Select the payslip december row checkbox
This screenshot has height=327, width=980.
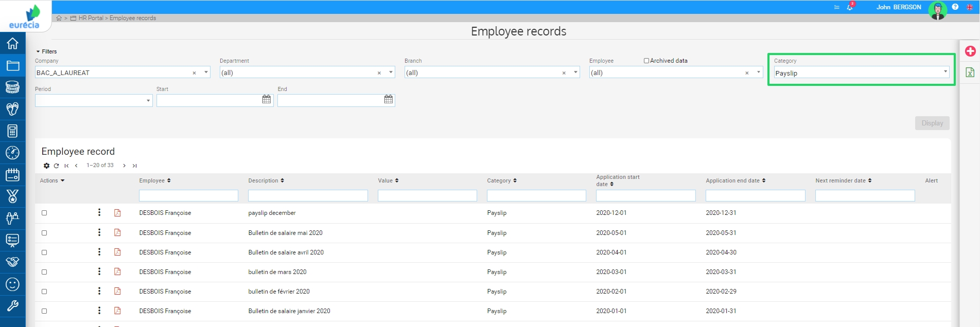point(44,213)
